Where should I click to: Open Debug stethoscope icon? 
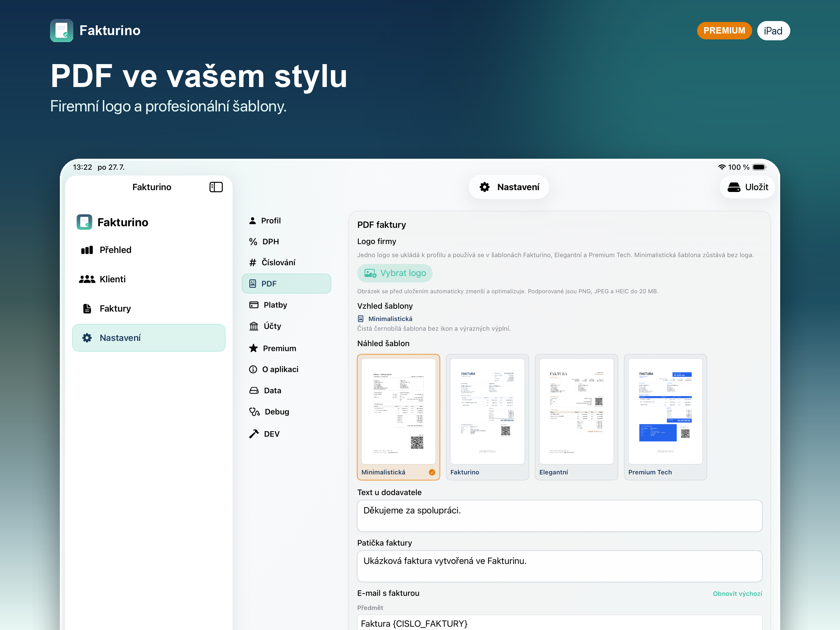click(x=254, y=412)
